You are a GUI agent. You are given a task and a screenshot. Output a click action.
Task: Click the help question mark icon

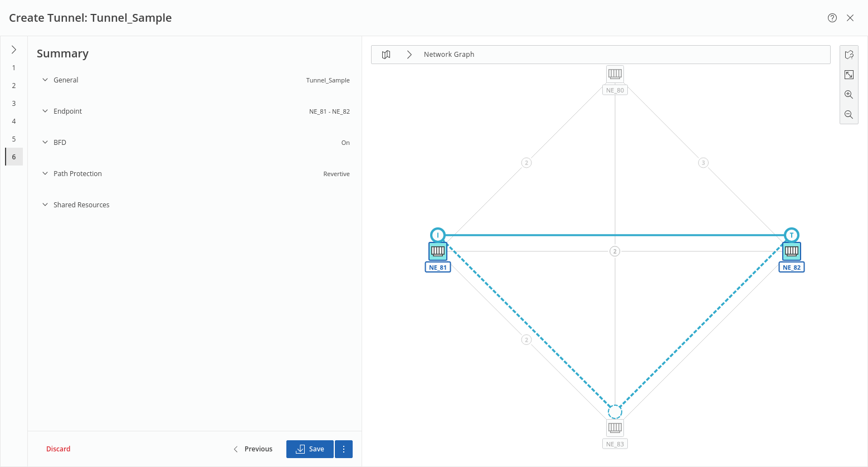(x=832, y=18)
